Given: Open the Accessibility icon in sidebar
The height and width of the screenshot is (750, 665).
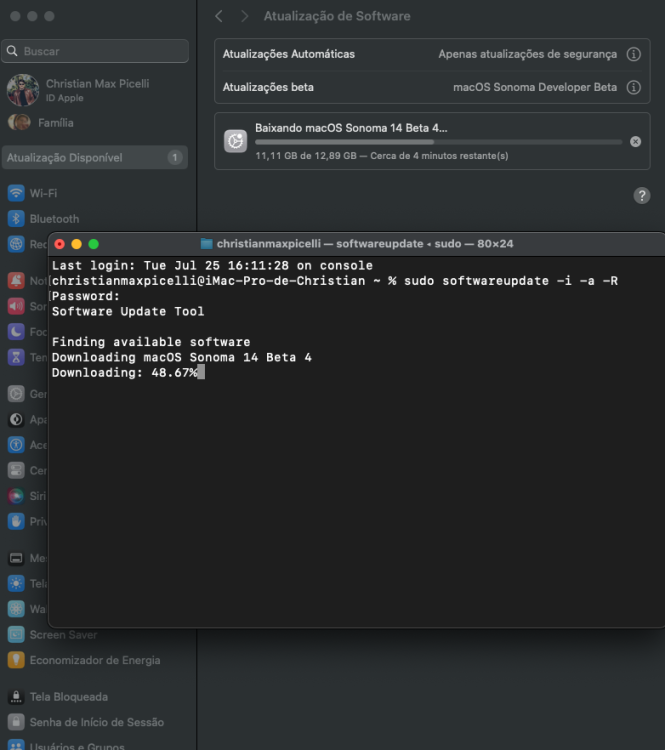Looking at the screenshot, I should [16, 445].
